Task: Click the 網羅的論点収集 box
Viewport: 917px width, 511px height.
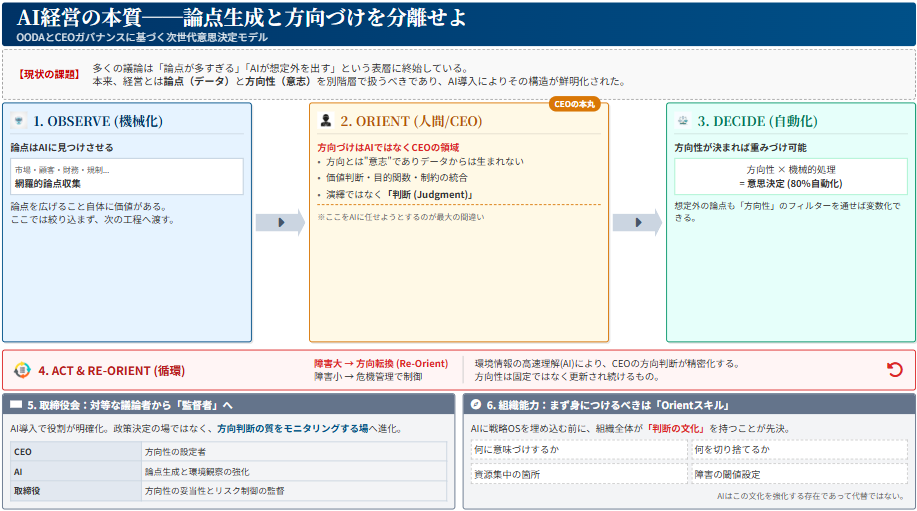Action: click(x=126, y=177)
